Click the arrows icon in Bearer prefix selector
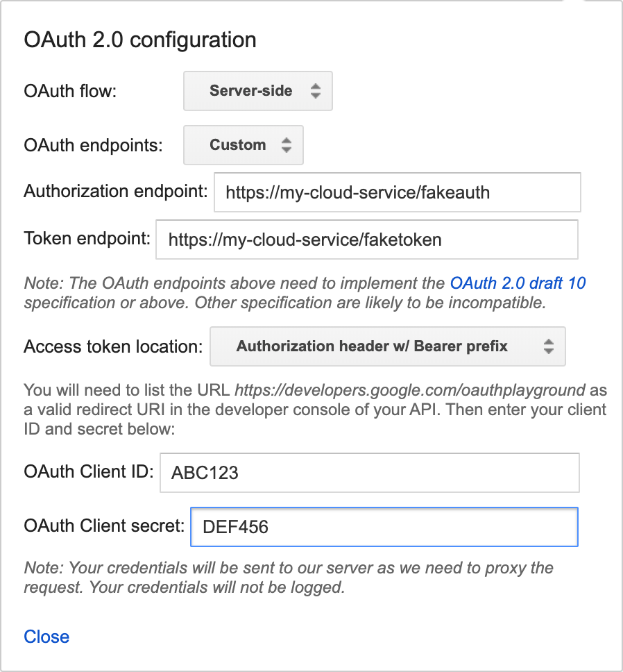This screenshot has width=623, height=672. [x=549, y=346]
